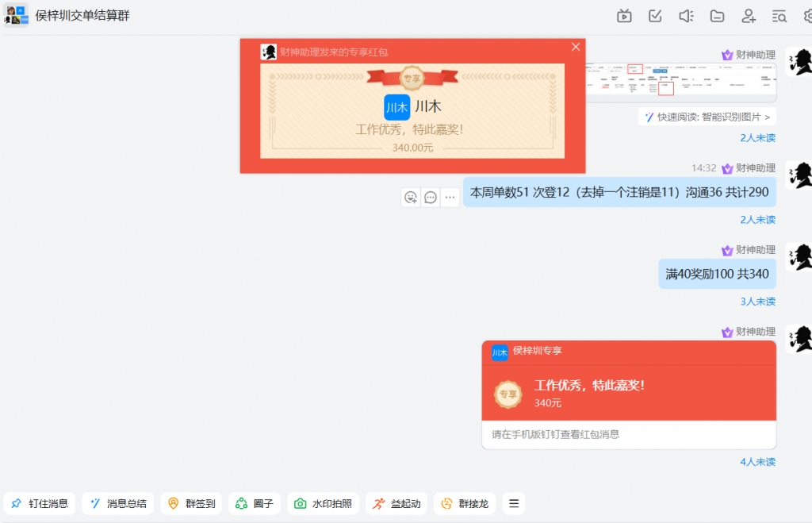The width and height of the screenshot is (812, 523).
Task: Browse group files via folder icon
Action: [717, 16]
